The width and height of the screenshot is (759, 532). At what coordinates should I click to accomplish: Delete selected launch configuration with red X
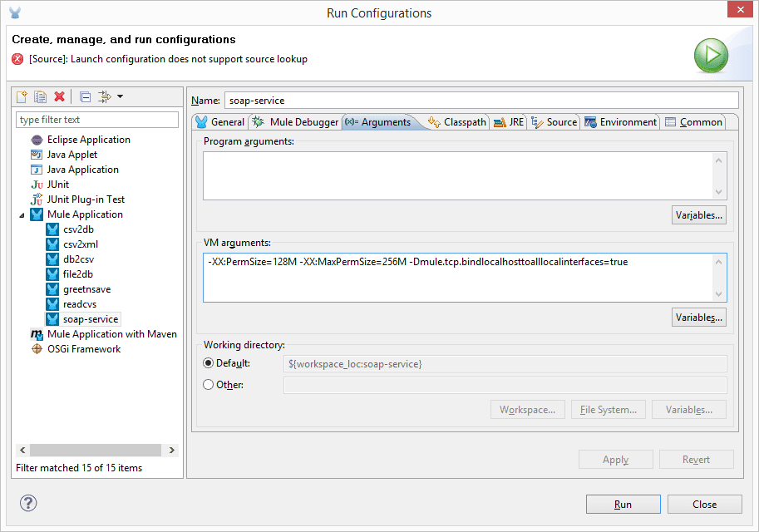click(60, 96)
